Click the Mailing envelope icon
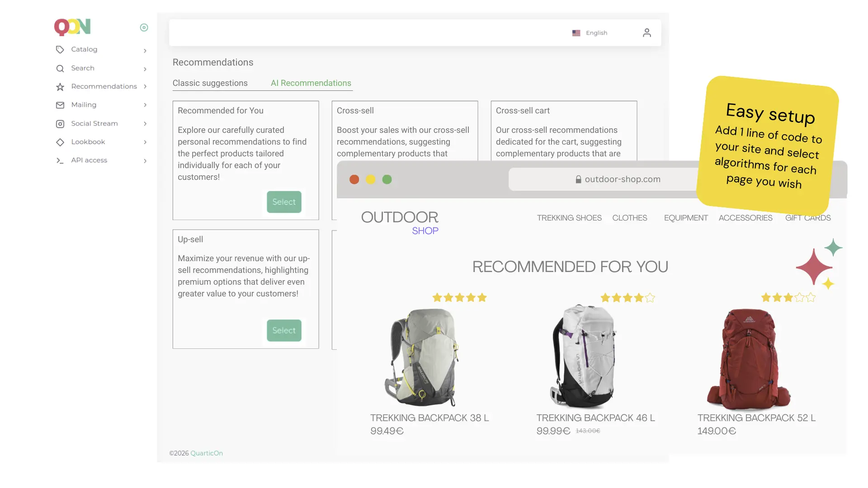868x488 pixels. (60, 105)
